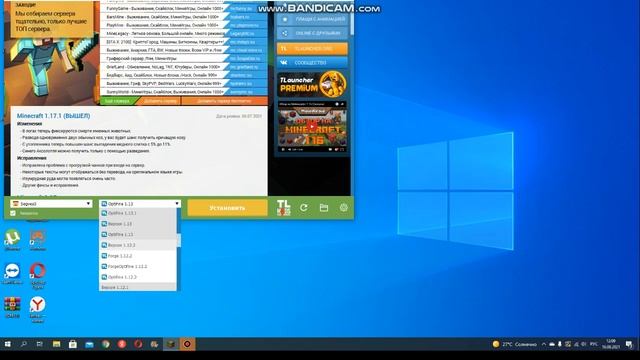
Task: Open TL Mods from the bottom bar
Action: pos(284,208)
